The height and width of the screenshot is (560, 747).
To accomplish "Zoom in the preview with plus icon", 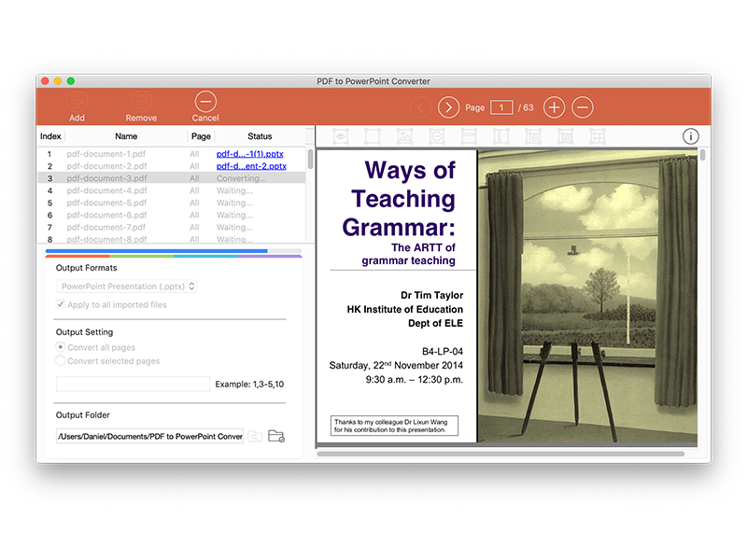I will (x=554, y=107).
